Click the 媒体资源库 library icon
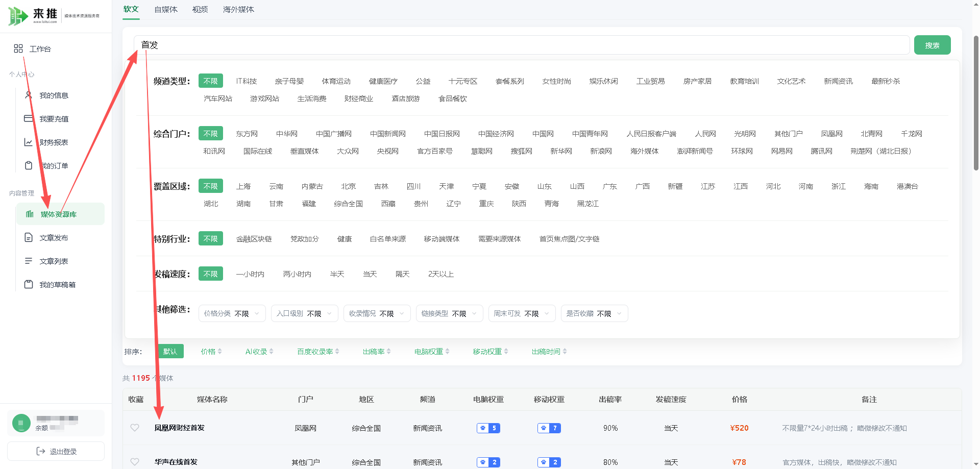 [x=30, y=214]
